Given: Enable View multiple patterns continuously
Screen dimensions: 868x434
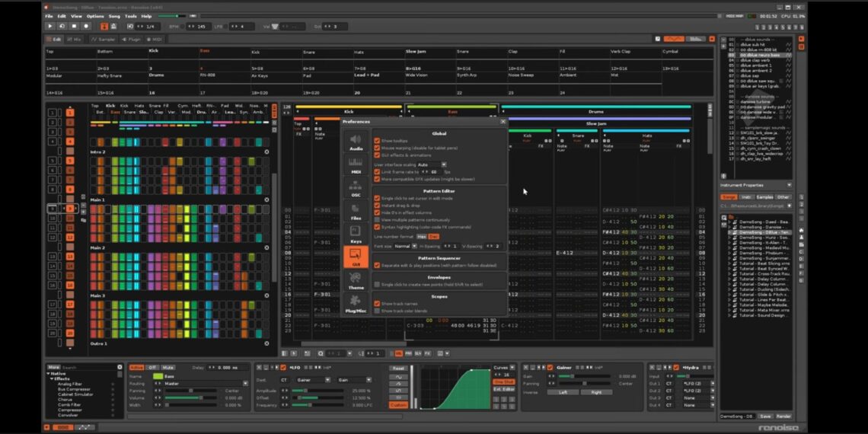Looking at the screenshot, I should tap(377, 218).
